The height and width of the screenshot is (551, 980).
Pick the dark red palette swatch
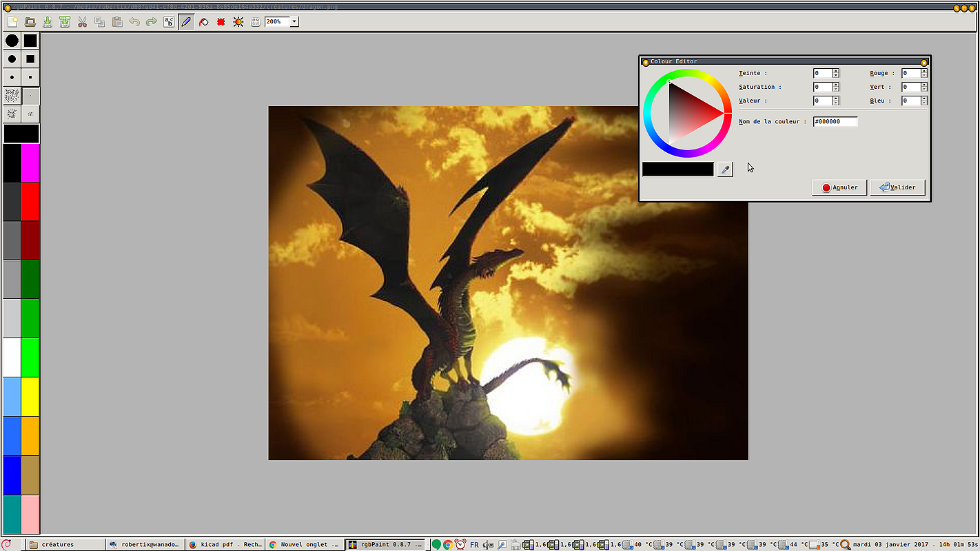click(30, 240)
